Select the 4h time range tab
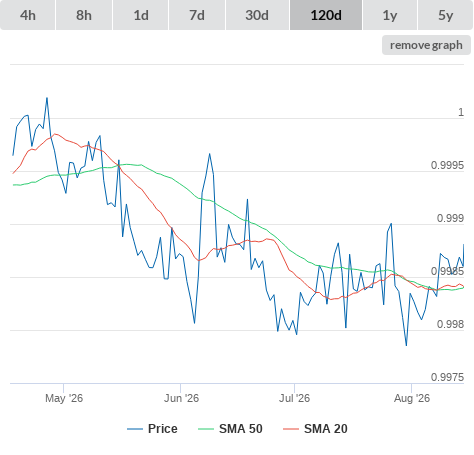The image size is (474, 455). [x=28, y=15]
